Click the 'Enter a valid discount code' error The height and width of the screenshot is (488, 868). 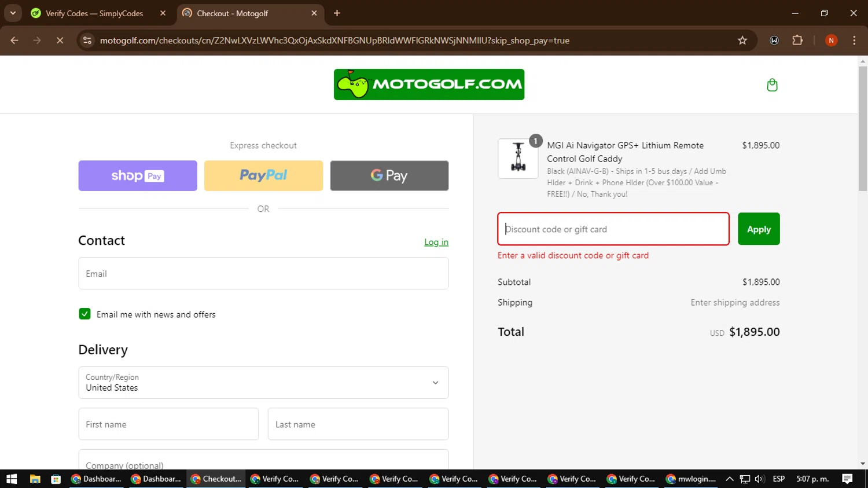point(573,255)
